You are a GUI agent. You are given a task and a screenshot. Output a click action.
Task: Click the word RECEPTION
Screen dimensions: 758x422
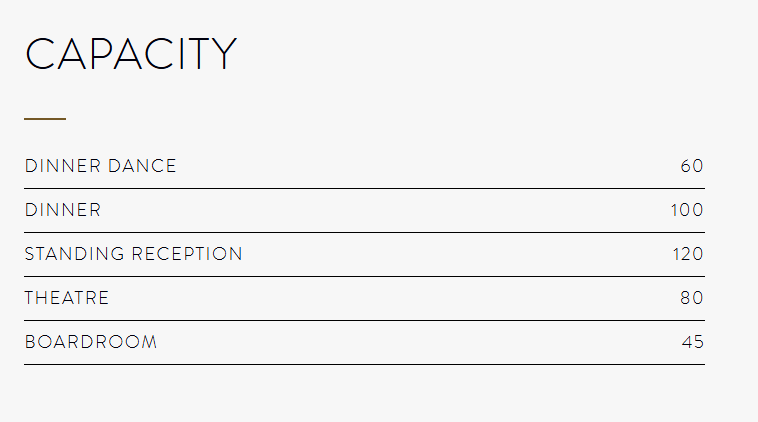point(187,254)
